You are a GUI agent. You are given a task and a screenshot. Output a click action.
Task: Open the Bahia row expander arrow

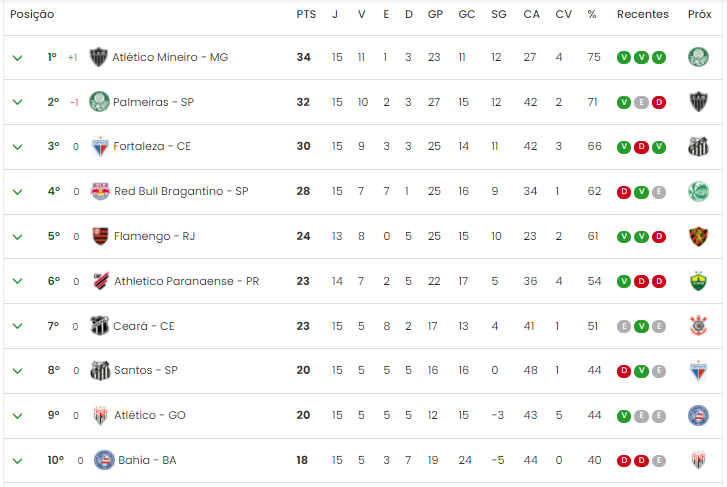point(17,461)
